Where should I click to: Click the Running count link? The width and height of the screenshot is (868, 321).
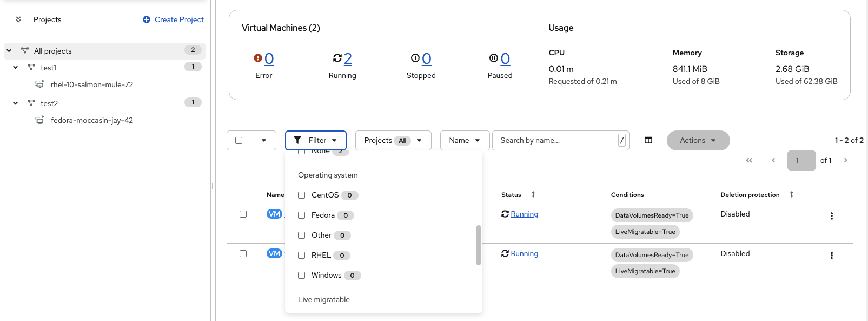[x=348, y=58]
